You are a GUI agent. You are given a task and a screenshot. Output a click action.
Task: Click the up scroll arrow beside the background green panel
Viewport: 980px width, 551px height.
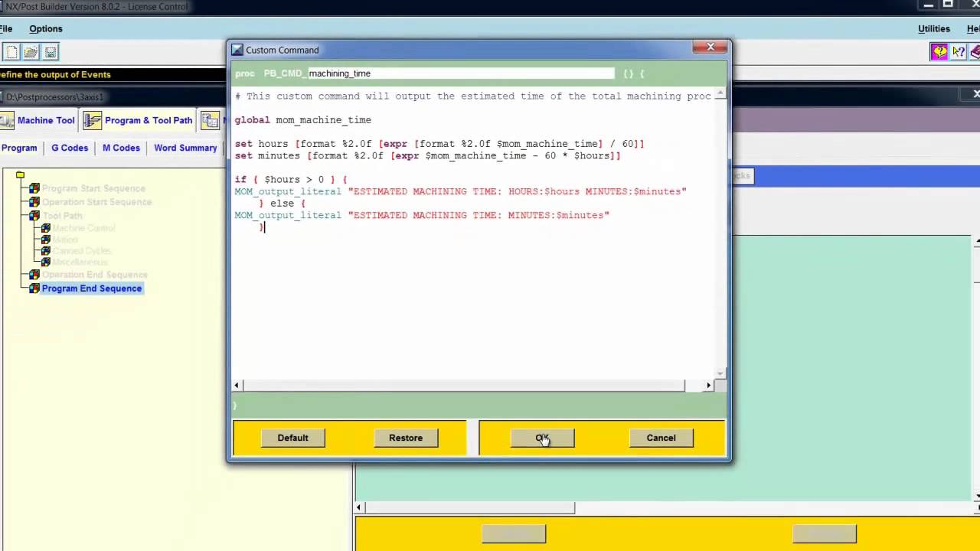(976, 243)
